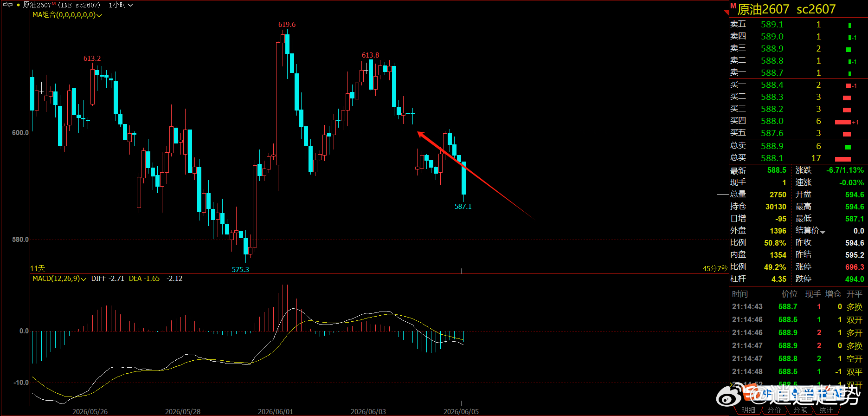Click the 575.3 low price label on chart
This screenshot has width=868, height=416.
[240, 270]
